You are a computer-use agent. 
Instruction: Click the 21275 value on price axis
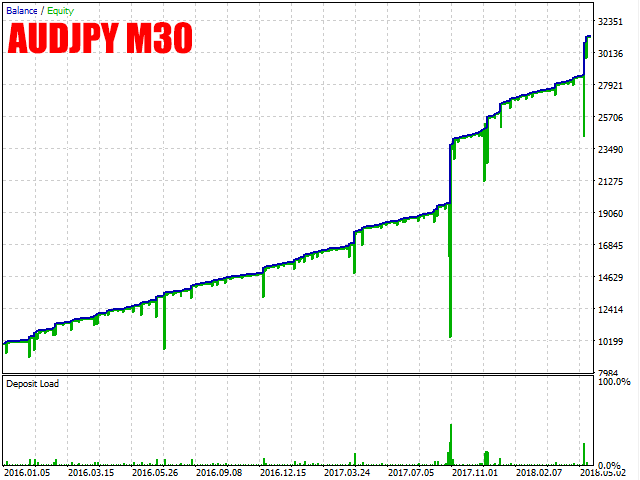[612, 182]
